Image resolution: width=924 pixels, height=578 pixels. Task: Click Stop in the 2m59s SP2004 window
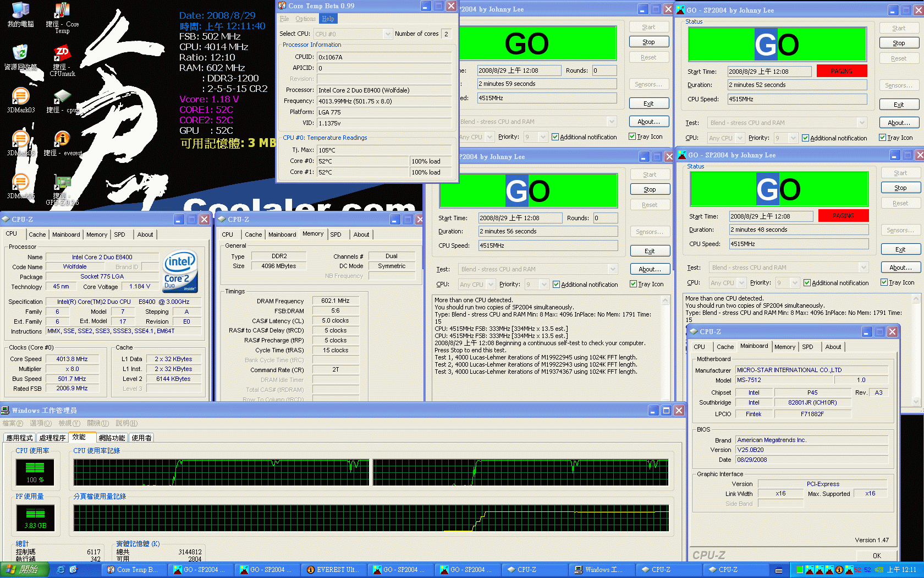point(648,42)
